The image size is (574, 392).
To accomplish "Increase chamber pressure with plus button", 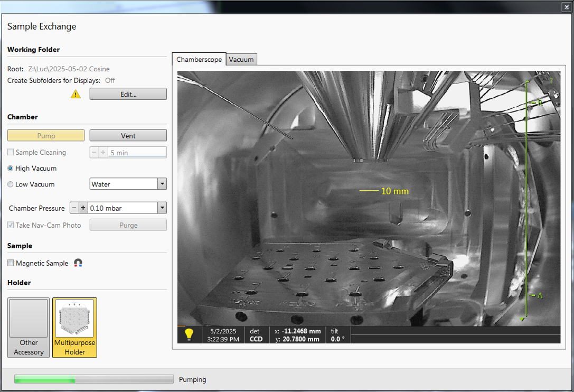I will pyautogui.click(x=83, y=208).
